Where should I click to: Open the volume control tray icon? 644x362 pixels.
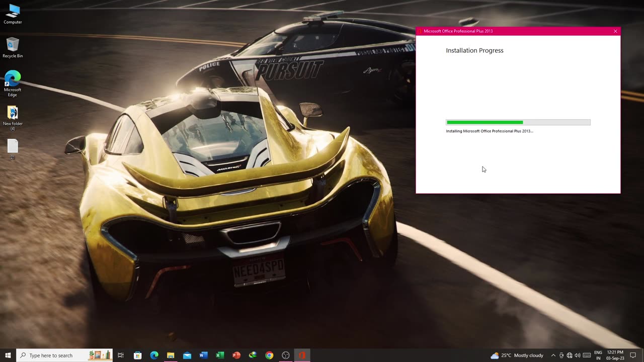pyautogui.click(x=578, y=355)
